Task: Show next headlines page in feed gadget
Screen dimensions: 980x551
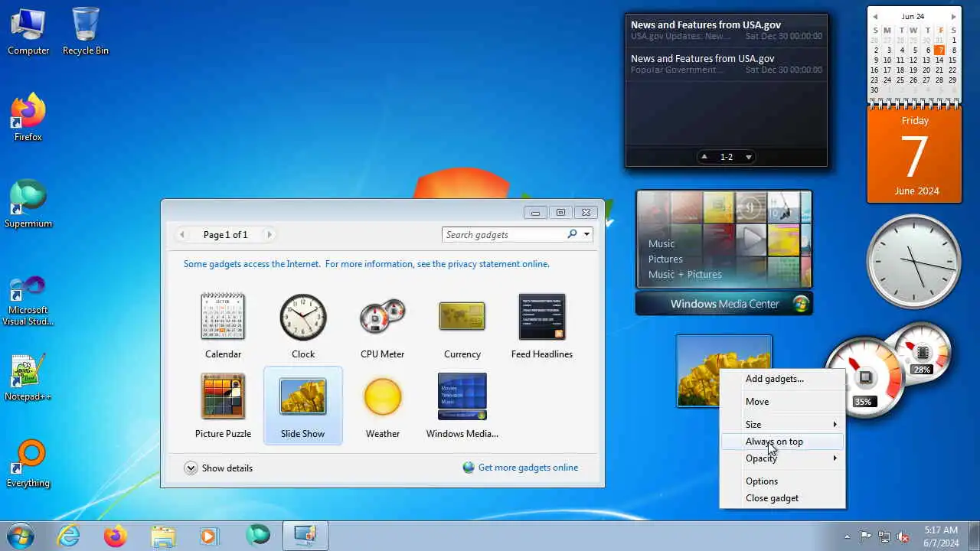Action: tap(748, 157)
